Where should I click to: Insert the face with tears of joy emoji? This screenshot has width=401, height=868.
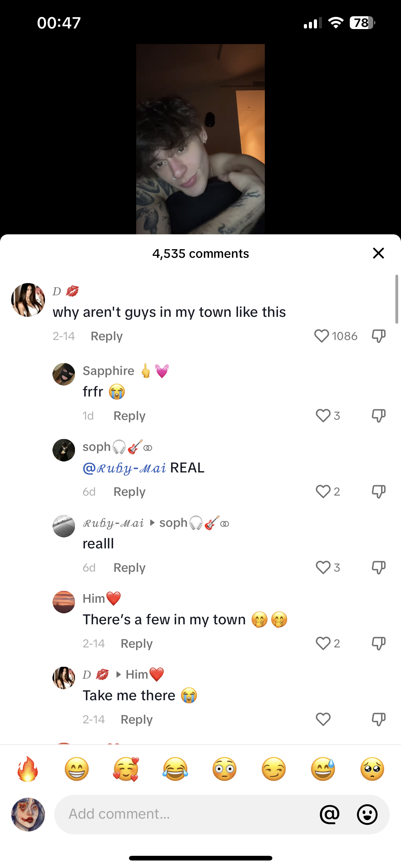point(175,769)
